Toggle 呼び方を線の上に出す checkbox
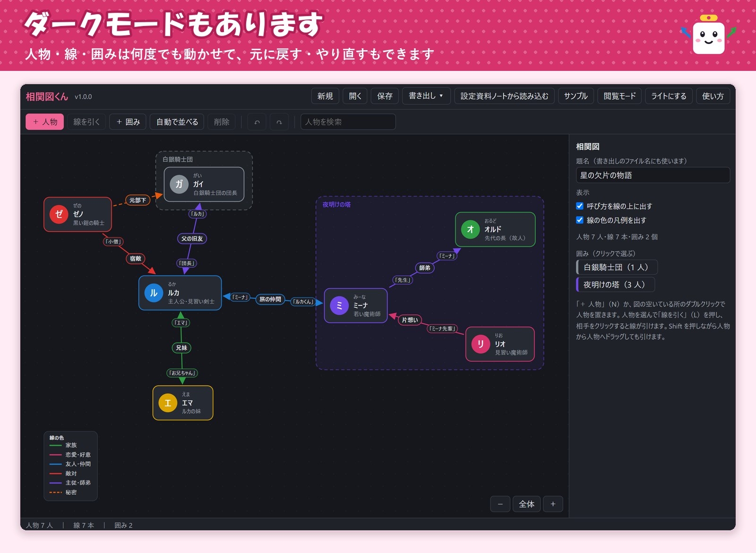 point(580,206)
